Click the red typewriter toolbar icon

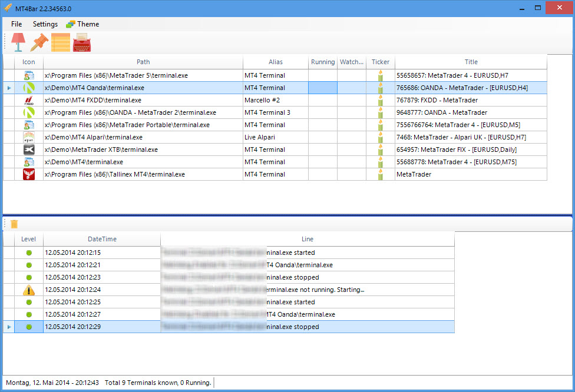tap(82, 42)
